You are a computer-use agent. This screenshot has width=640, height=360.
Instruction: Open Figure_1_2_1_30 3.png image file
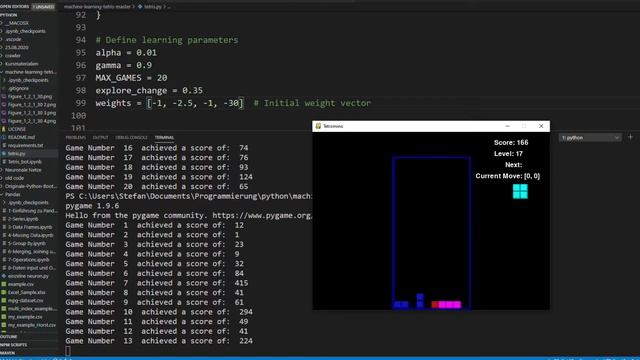[x=32, y=113]
